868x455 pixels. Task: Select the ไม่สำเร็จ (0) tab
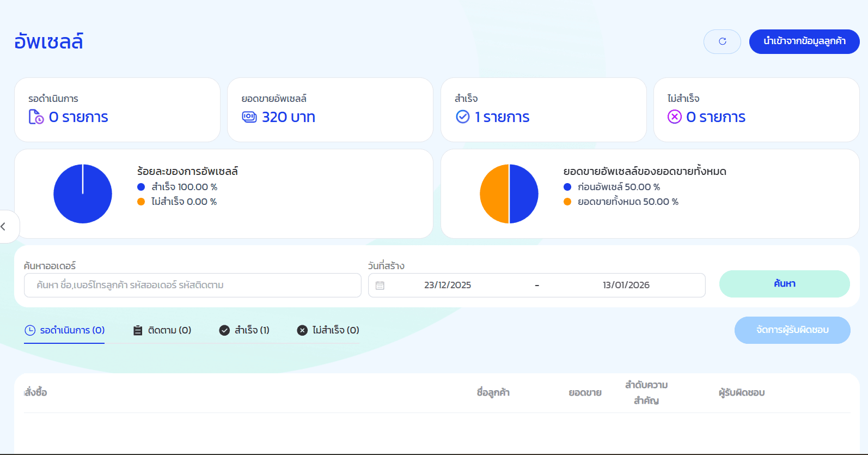(328, 330)
